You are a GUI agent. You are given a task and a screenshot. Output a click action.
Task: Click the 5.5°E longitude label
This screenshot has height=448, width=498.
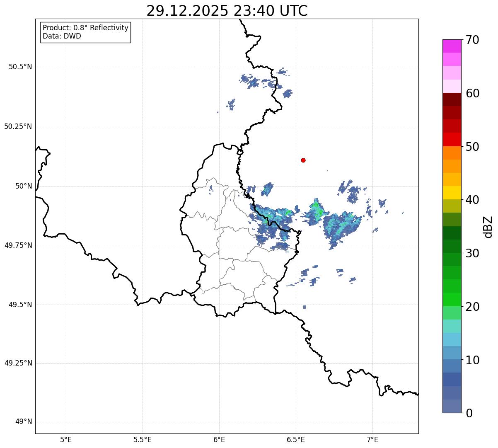[143, 439]
